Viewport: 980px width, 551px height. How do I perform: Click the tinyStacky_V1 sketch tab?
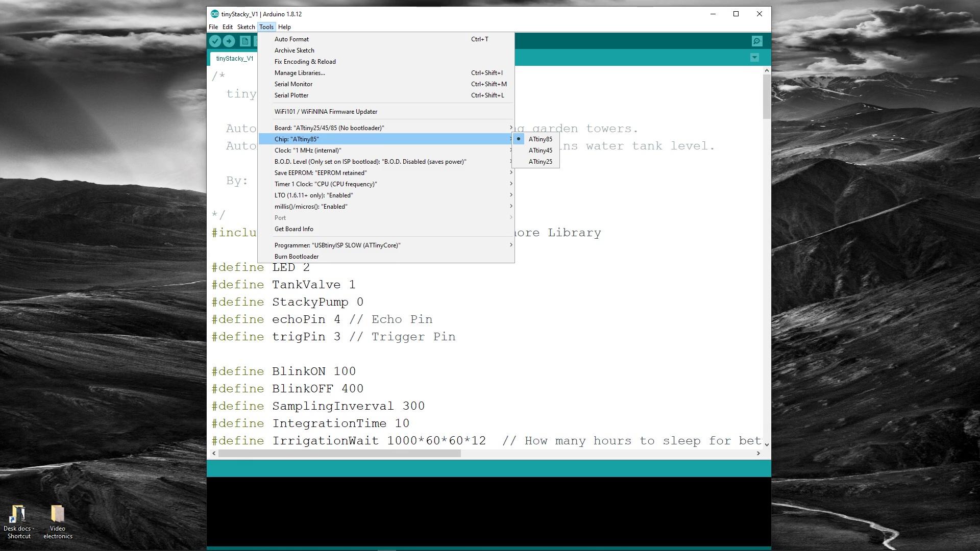click(234, 59)
